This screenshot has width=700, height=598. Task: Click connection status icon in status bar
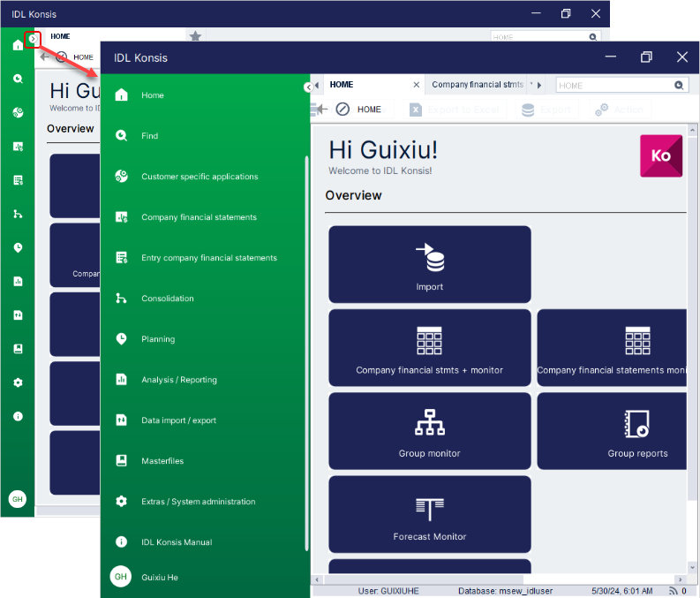coord(673,590)
